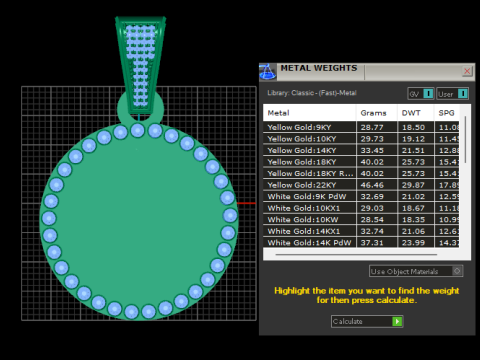Select the White Gold:14KX1 row
Screen dimensions: 480x360
click(x=361, y=231)
